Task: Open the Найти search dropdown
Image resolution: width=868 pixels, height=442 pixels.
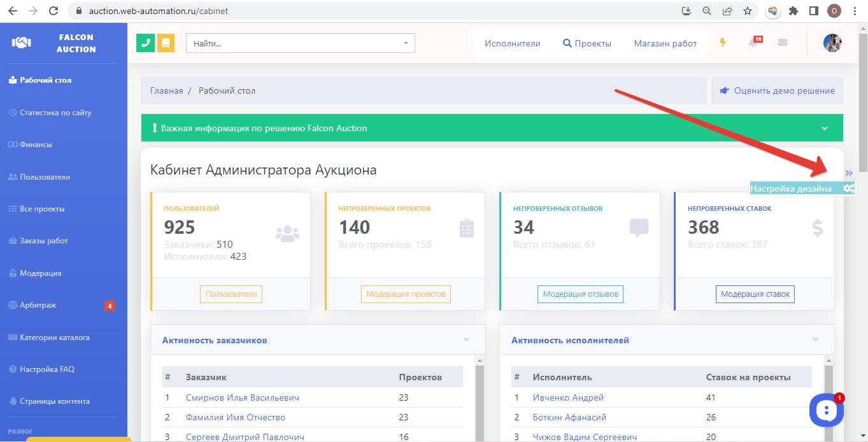Action: (300, 43)
